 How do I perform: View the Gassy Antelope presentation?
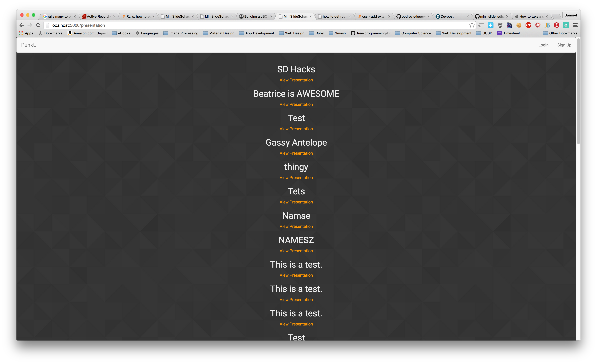pyautogui.click(x=296, y=153)
